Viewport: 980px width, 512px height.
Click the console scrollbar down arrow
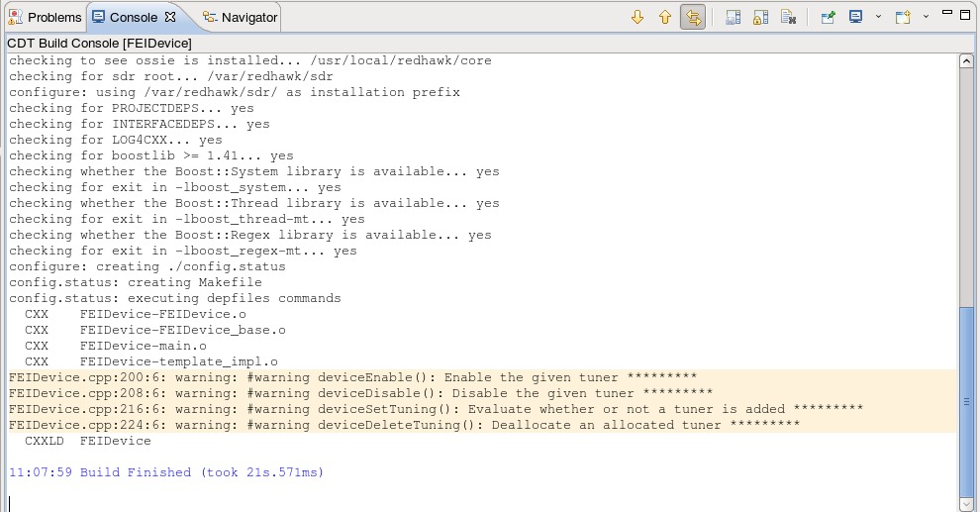pos(966,504)
